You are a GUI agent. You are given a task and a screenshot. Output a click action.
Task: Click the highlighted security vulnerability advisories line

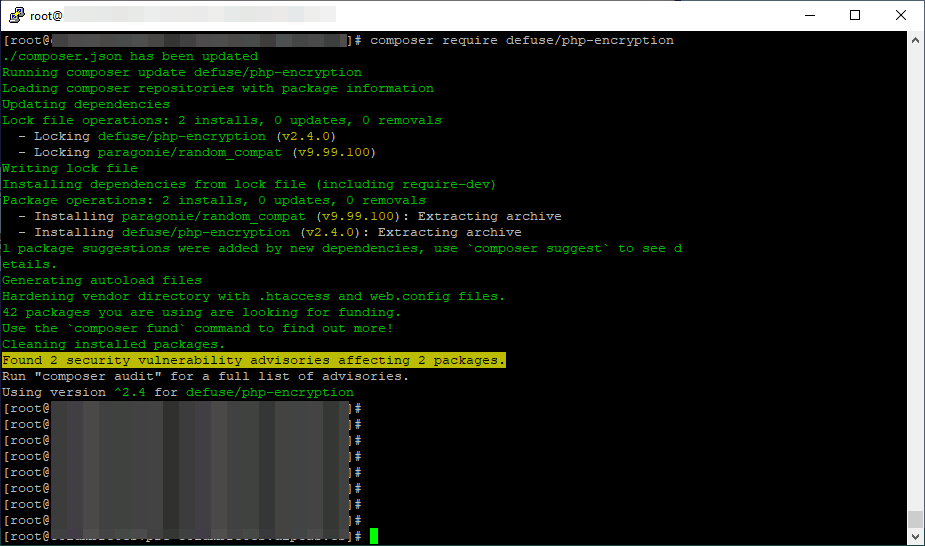(254, 360)
